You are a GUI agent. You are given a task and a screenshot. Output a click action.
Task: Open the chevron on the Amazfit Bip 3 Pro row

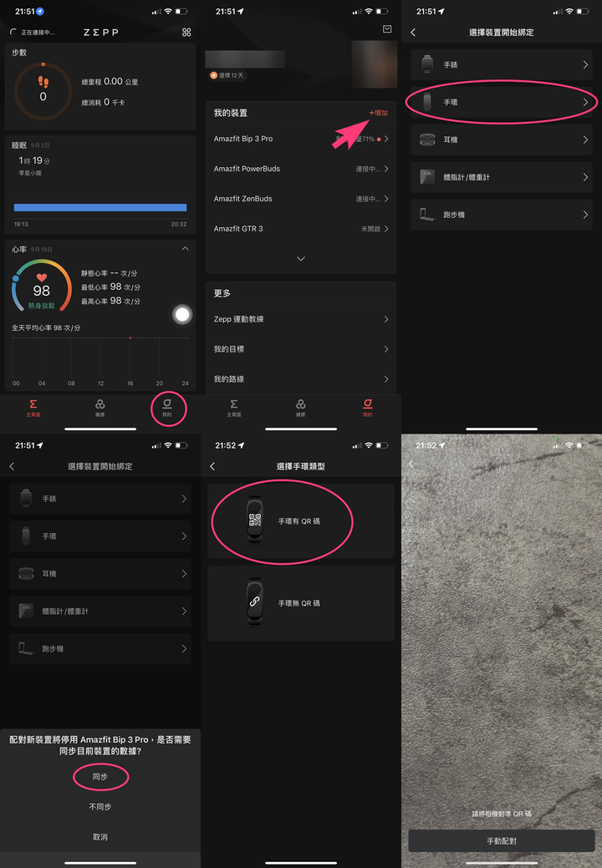tap(386, 139)
